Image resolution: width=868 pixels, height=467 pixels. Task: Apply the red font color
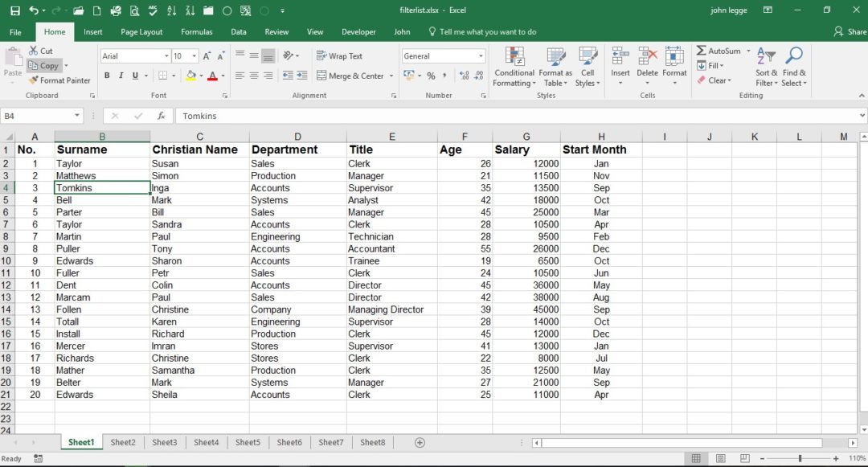click(x=212, y=76)
